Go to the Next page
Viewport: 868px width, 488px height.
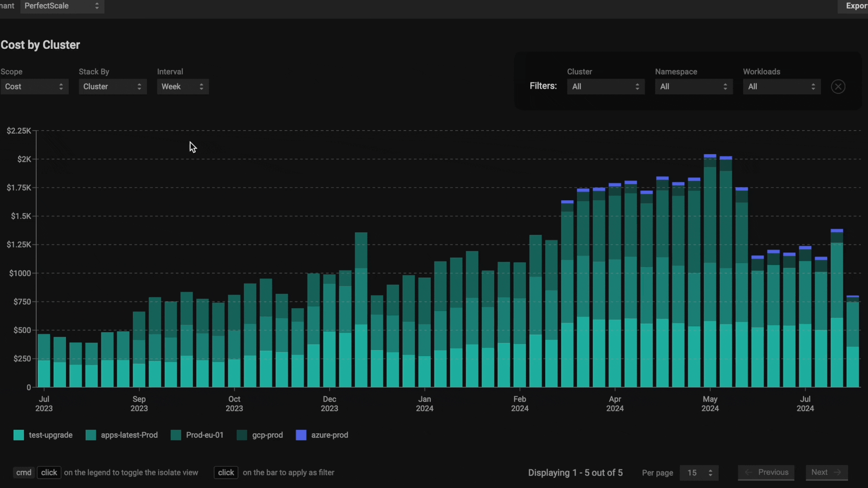point(826,473)
